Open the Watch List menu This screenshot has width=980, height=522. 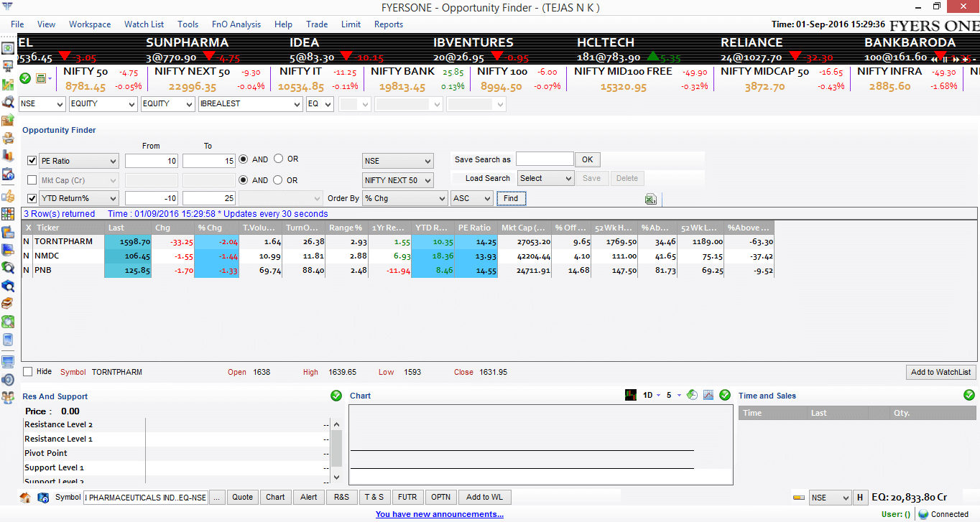click(144, 24)
